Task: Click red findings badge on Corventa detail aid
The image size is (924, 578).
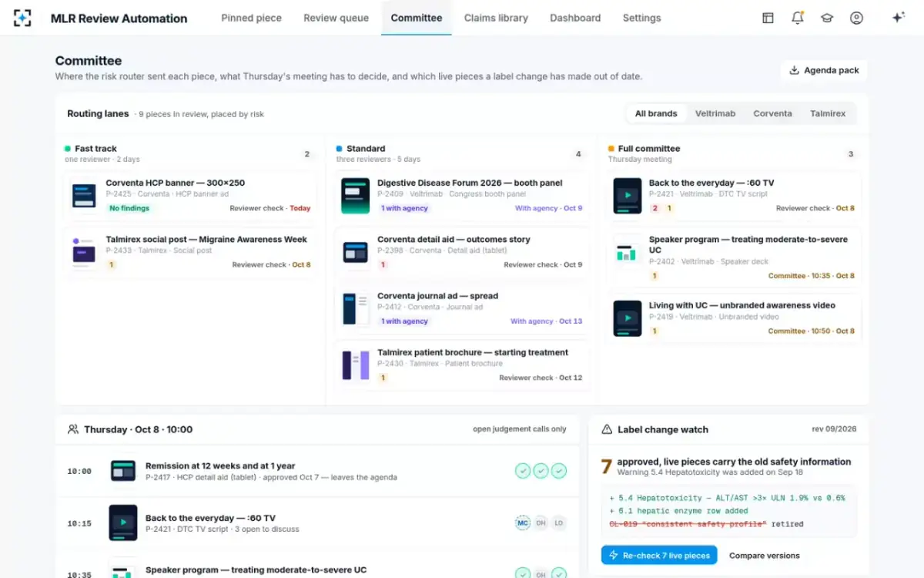Action: point(383,264)
